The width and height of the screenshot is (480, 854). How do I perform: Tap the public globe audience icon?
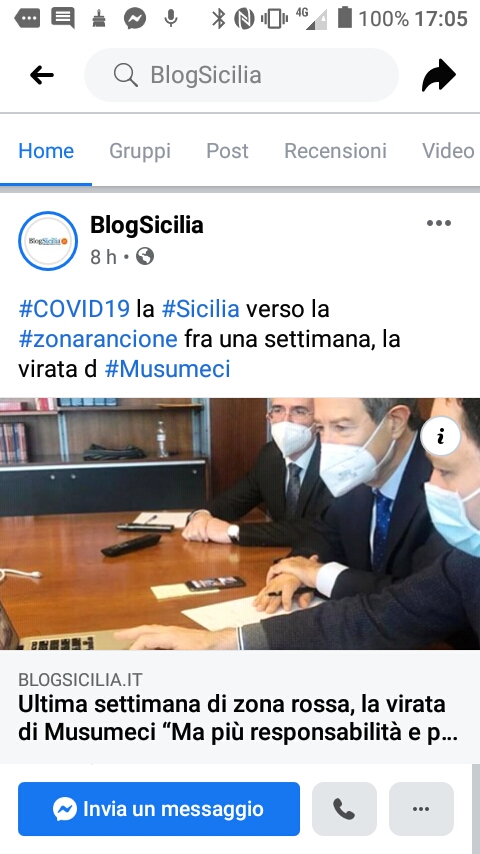(x=145, y=256)
